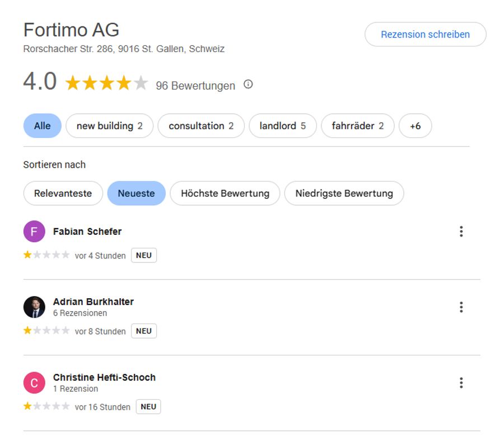Image resolution: width=504 pixels, height=435 pixels.
Task: Click the NEU badge on Adrian Burkhalter's review
Action: click(x=144, y=331)
